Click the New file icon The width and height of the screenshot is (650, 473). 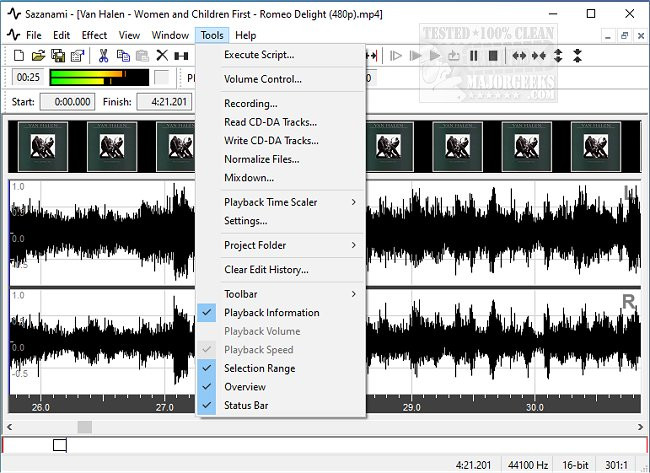(19, 56)
